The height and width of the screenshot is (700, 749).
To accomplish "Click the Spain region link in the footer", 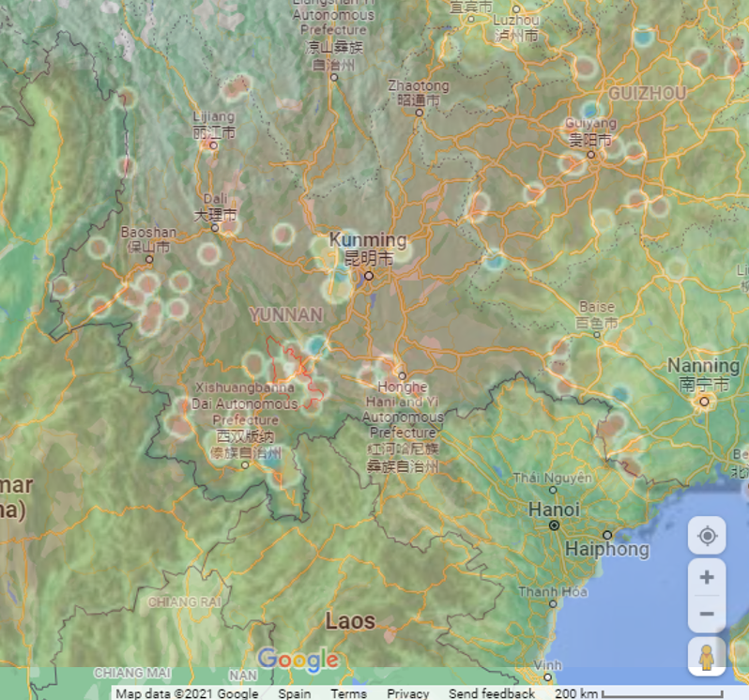I will 294,693.
